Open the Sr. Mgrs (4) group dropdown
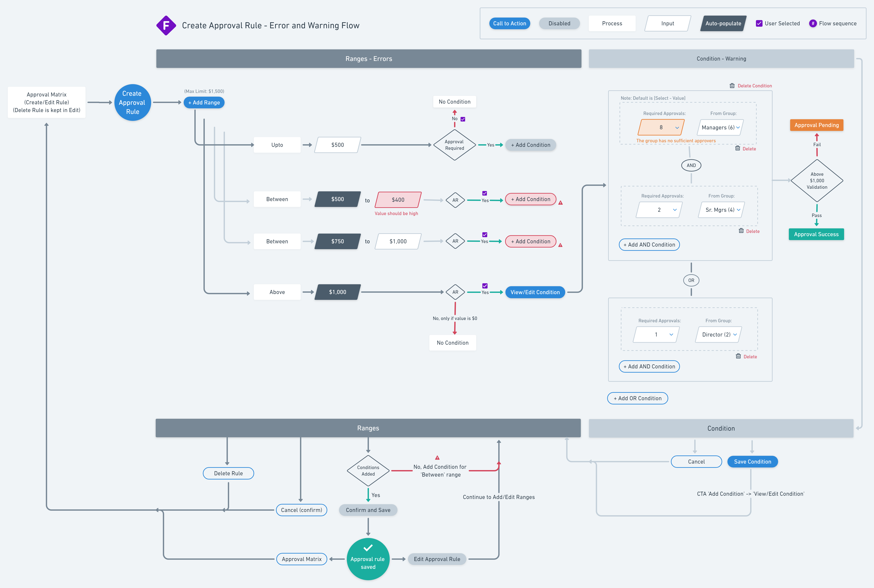This screenshot has width=874, height=588. pyautogui.click(x=722, y=210)
